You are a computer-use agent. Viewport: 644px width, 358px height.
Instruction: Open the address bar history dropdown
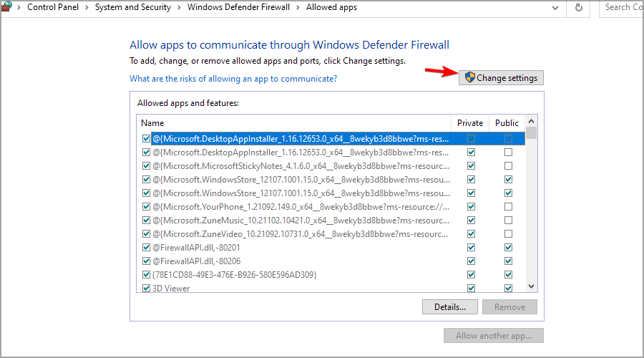click(x=555, y=7)
